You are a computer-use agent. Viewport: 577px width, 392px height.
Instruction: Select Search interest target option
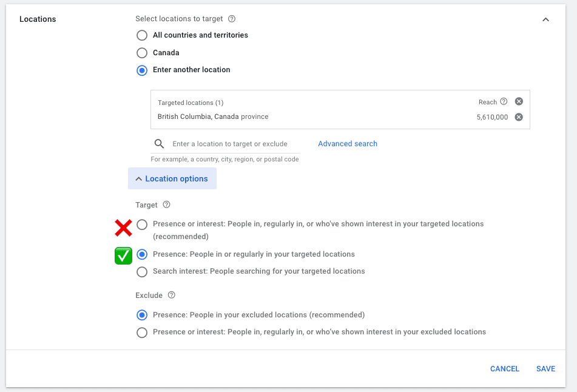click(142, 272)
